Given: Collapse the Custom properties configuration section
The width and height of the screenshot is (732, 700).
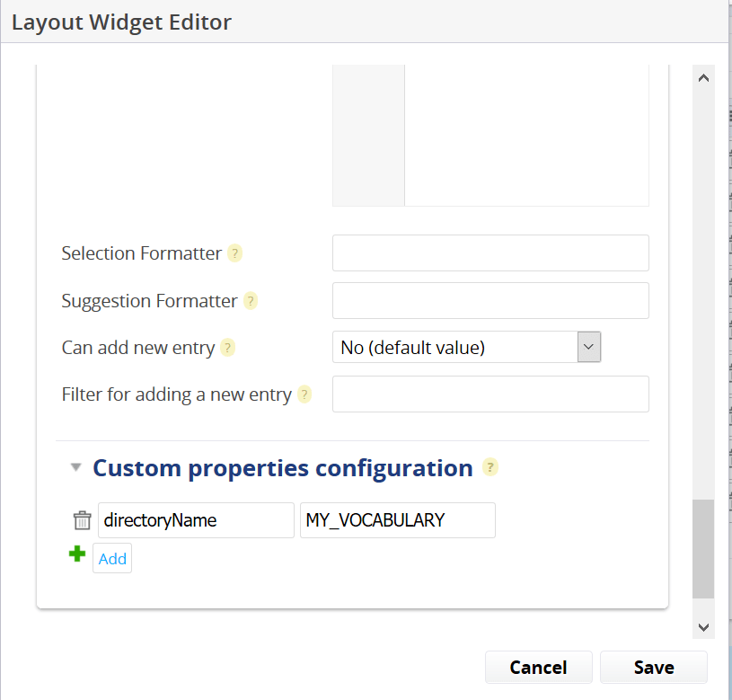Looking at the screenshot, I should [x=75, y=467].
